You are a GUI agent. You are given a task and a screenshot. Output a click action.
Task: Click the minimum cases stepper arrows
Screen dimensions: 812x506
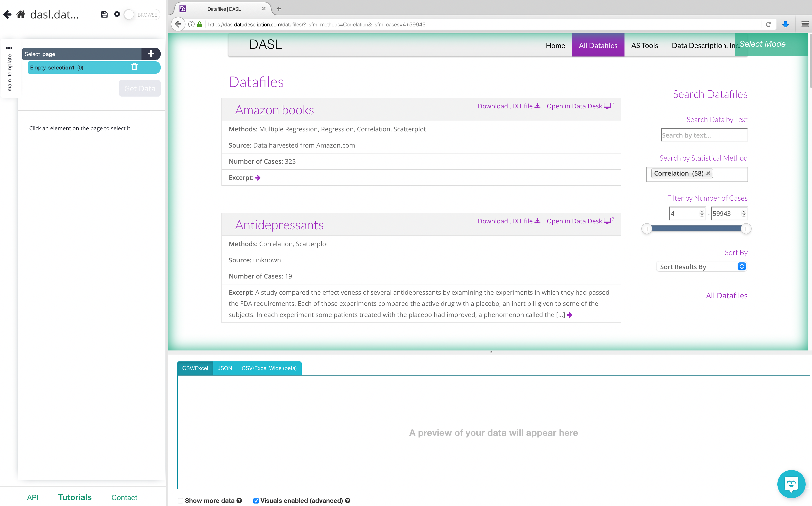[702, 214]
